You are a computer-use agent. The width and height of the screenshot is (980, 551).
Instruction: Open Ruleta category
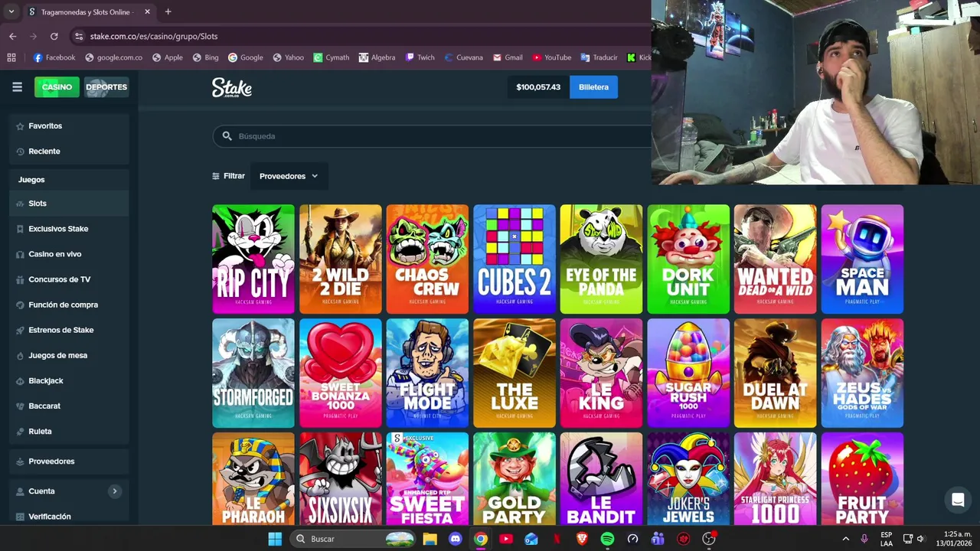(x=69, y=431)
